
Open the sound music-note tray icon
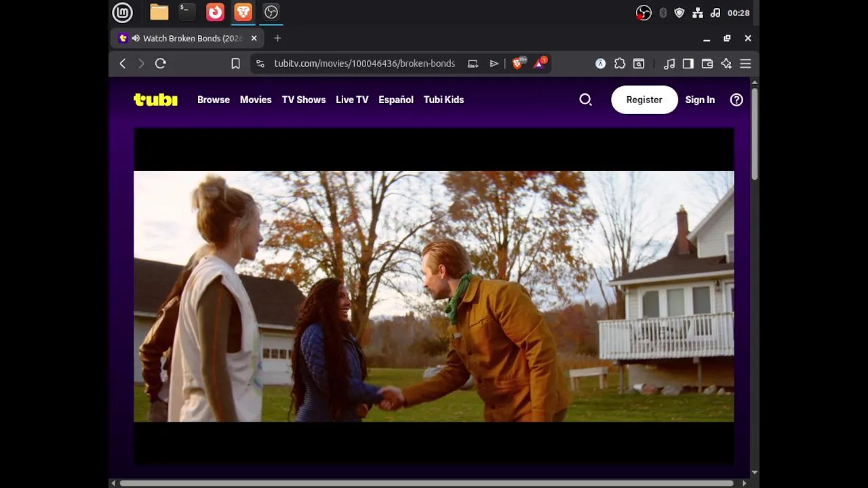point(715,13)
